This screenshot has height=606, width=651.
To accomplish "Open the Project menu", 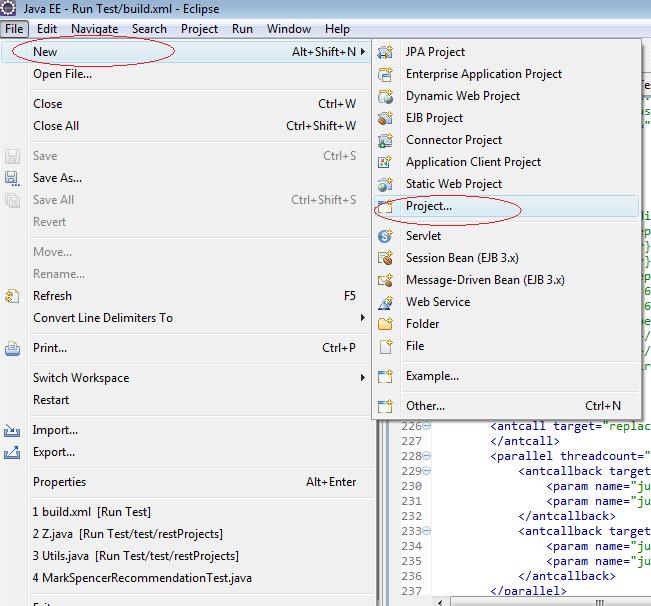I will point(199,29).
